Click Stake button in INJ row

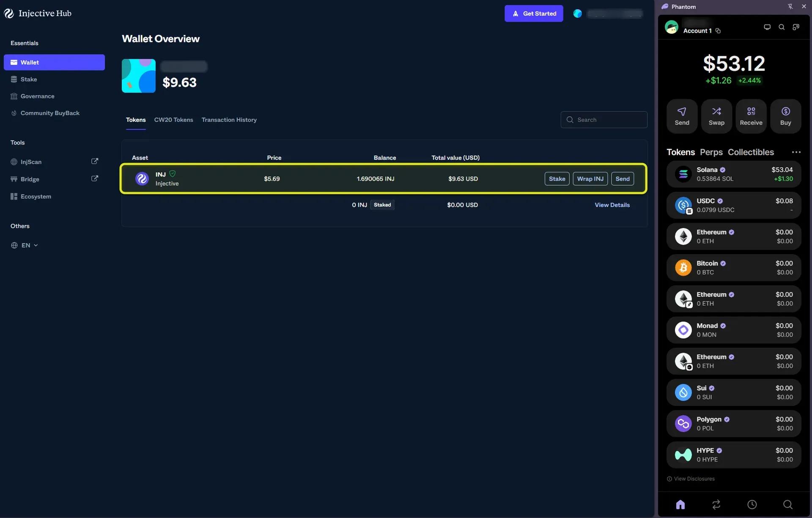click(557, 179)
